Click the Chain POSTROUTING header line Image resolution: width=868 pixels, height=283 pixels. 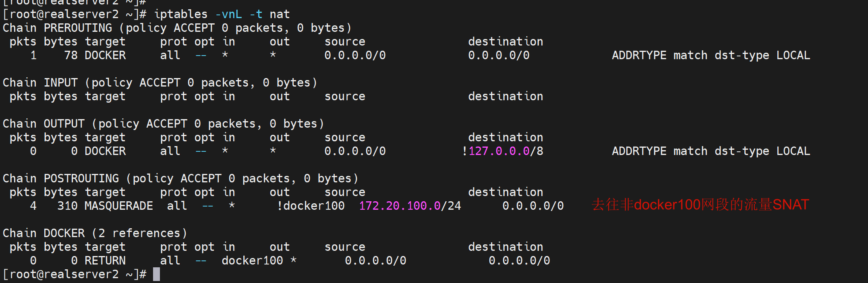[x=180, y=179]
